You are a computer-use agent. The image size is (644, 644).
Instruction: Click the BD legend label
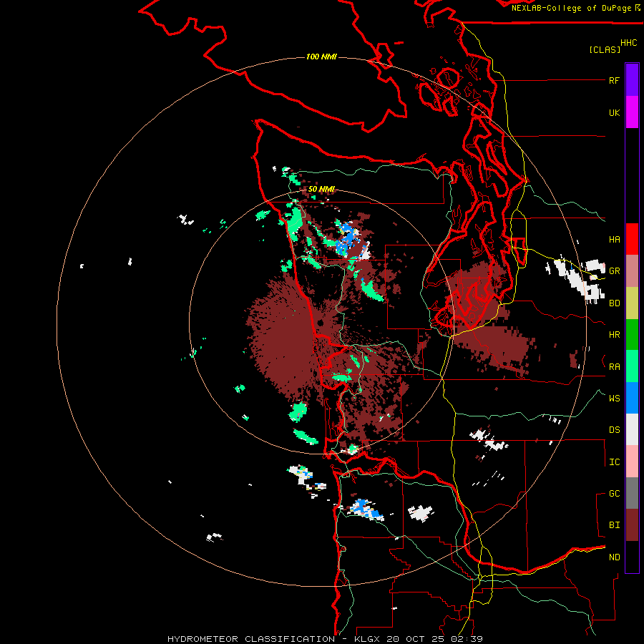(614, 303)
